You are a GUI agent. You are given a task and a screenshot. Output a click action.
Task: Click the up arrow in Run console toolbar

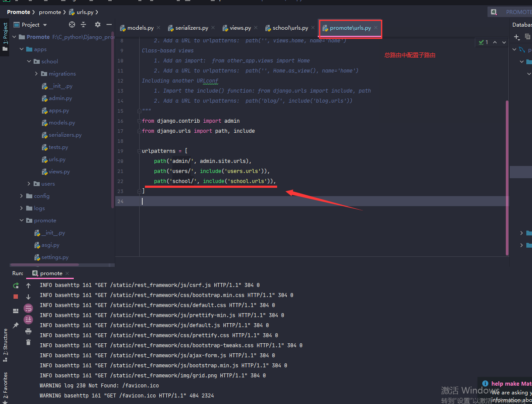tap(28, 286)
